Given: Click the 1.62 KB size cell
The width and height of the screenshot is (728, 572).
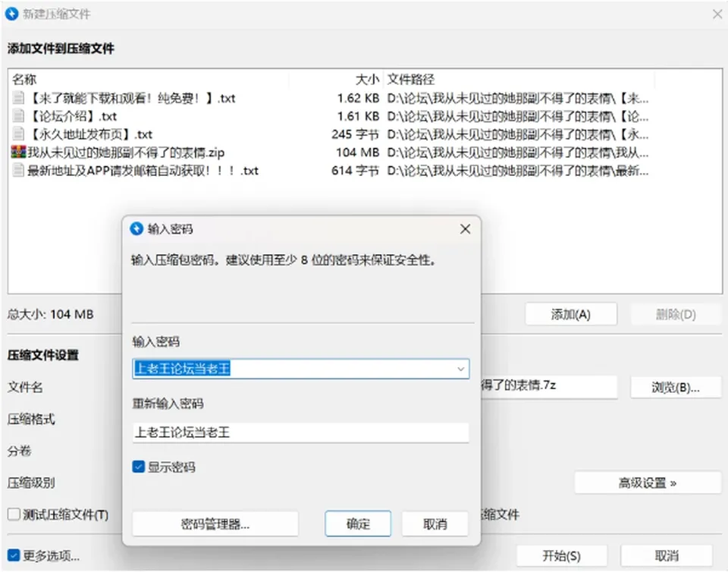Looking at the screenshot, I should (358, 98).
